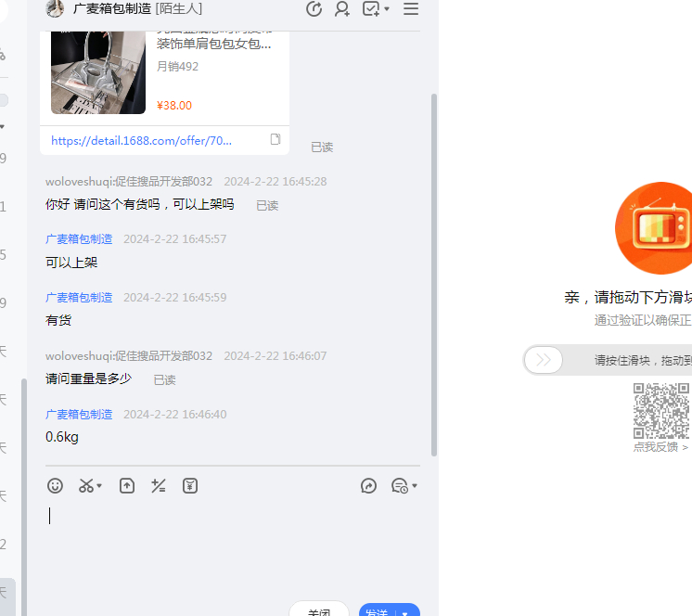This screenshot has height=616, width=692.
Task: Expand the task checkmark dropdown in header
Action: point(386,9)
